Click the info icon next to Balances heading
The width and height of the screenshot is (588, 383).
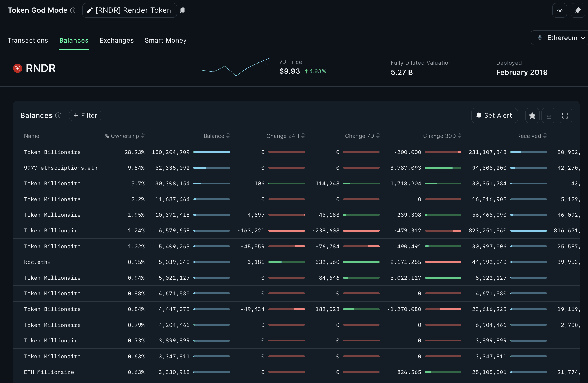[58, 115]
